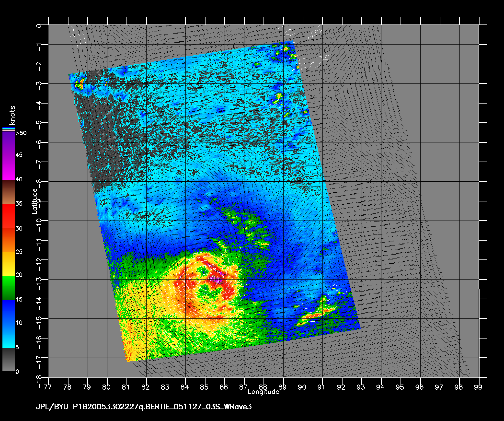Click the longitude tick label '81'
The width and height of the screenshot is (504, 421).
point(126,387)
